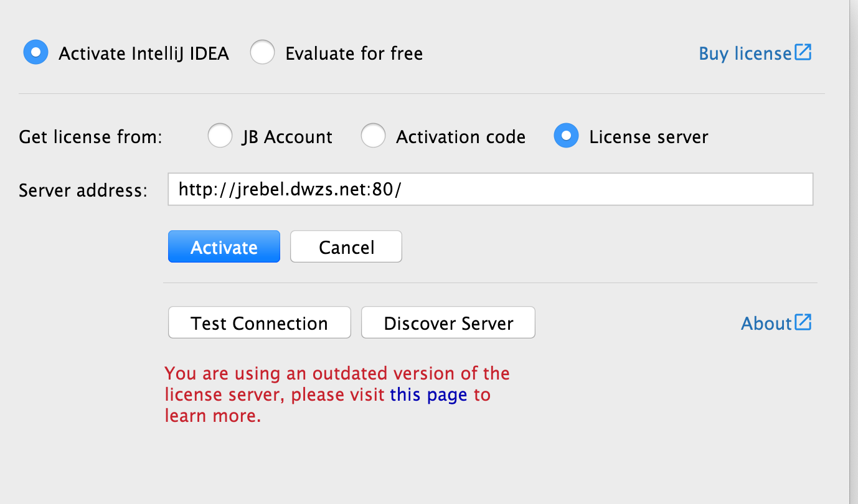858x504 pixels.
Task: Focus the Server address text field
Action: coord(491,189)
